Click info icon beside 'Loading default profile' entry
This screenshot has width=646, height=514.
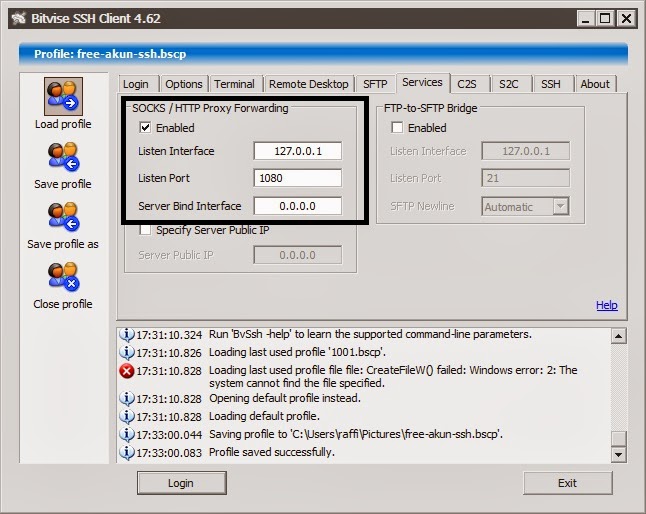126,416
